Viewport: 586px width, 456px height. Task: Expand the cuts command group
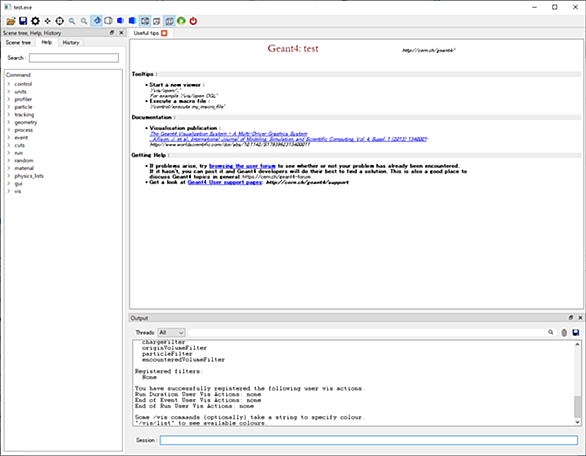pyautogui.click(x=9, y=145)
